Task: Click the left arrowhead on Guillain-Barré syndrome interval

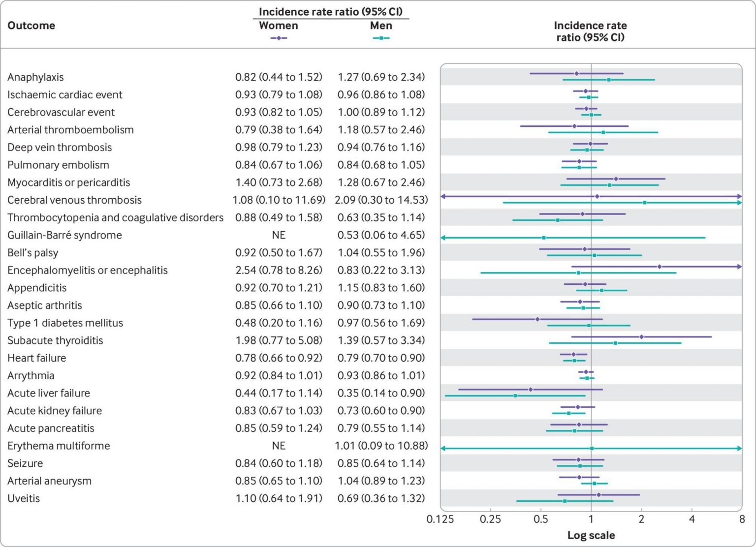Action: pyautogui.click(x=443, y=238)
